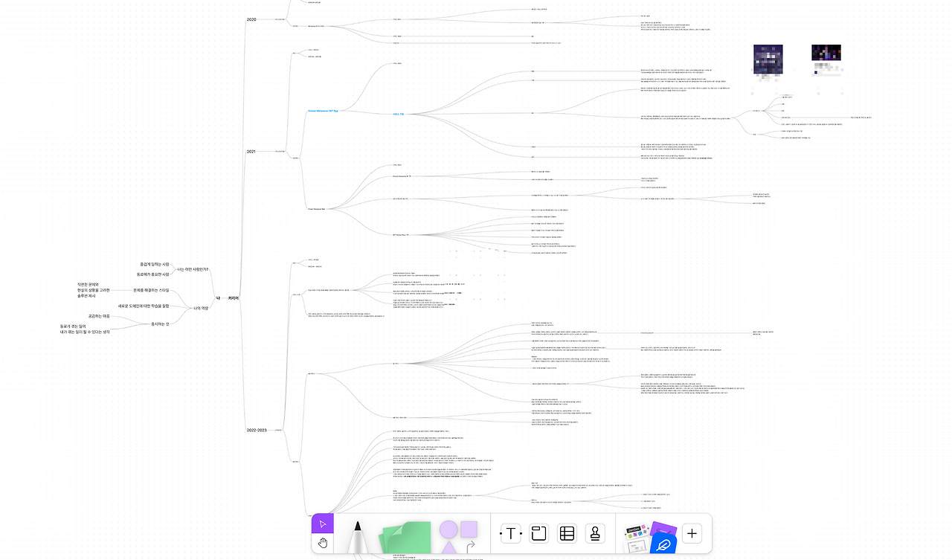This screenshot has height=560, width=952.
Task: Select the '2021' mind map node
Action: [x=251, y=152]
